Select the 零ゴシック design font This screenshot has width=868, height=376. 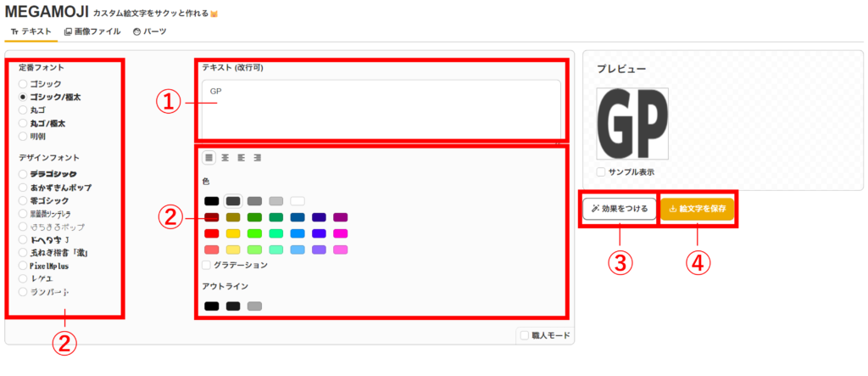pos(44,201)
